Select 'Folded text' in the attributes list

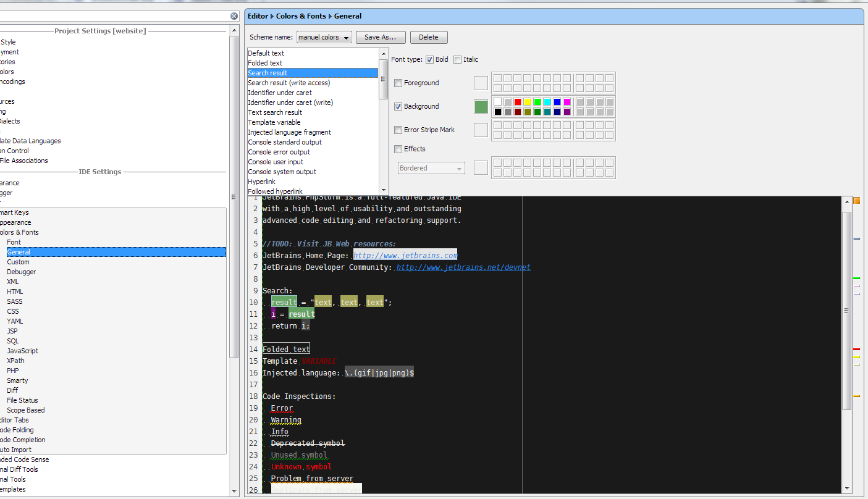tap(313, 63)
